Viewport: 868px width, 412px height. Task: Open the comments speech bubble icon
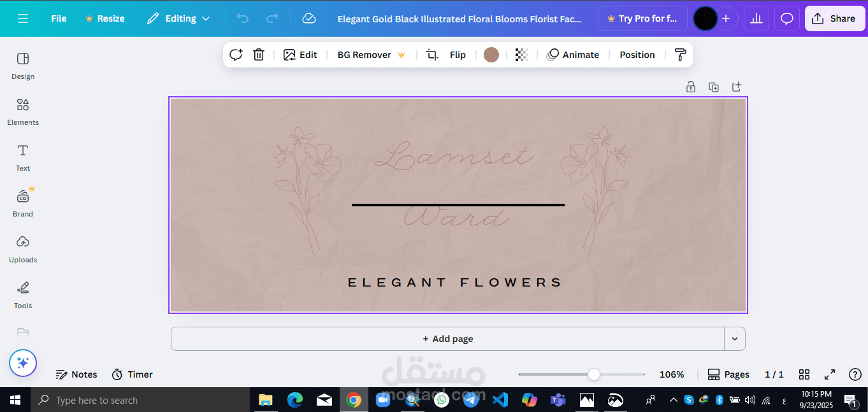[x=787, y=18]
